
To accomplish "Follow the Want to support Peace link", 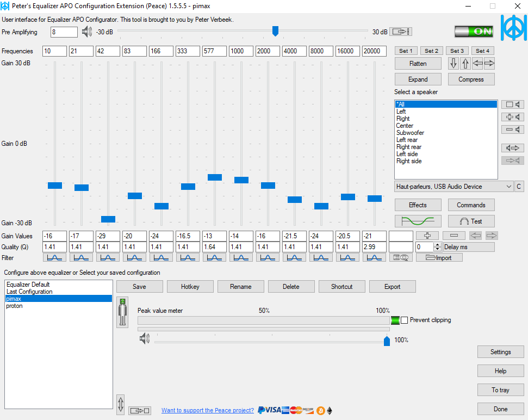I will (207, 410).
